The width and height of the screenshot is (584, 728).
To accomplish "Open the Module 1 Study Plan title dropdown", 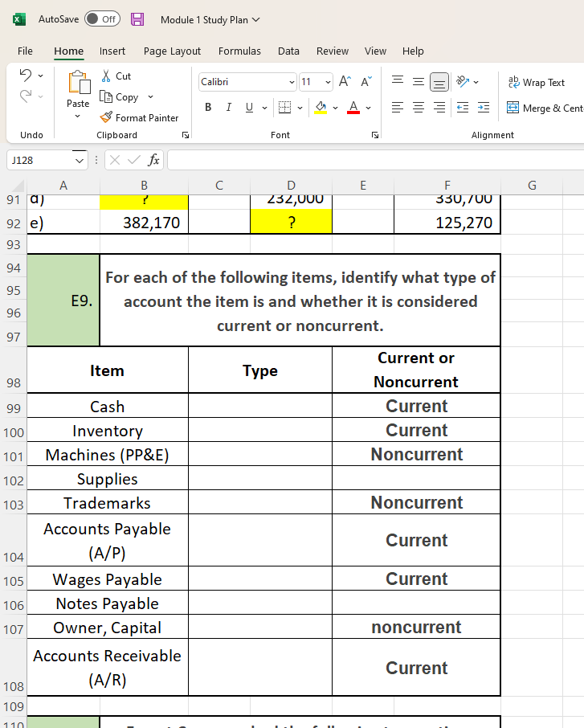I will coord(210,20).
